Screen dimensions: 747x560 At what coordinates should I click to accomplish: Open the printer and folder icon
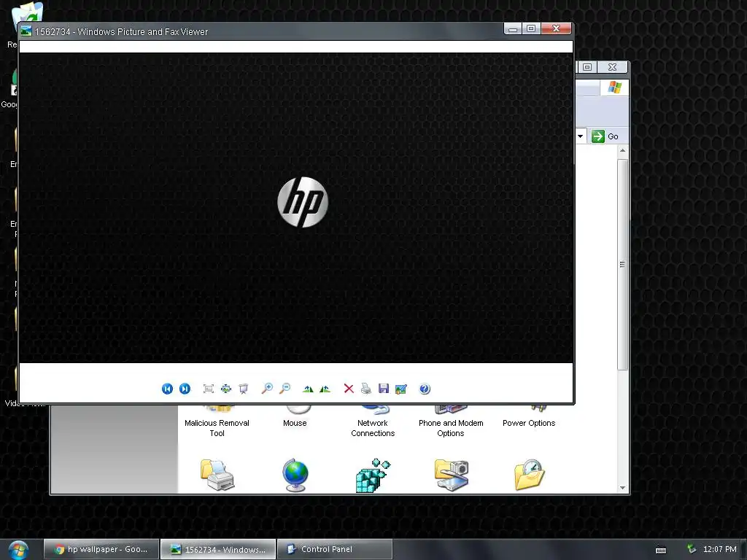point(217,475)
